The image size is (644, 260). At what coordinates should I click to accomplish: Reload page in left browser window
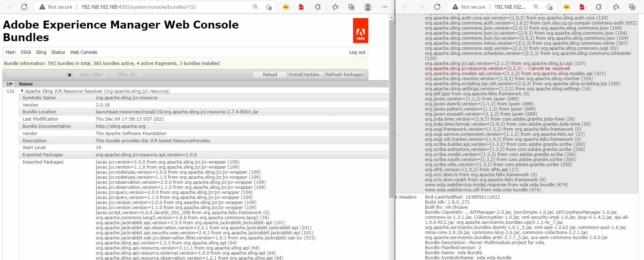[x=24, y=7]
